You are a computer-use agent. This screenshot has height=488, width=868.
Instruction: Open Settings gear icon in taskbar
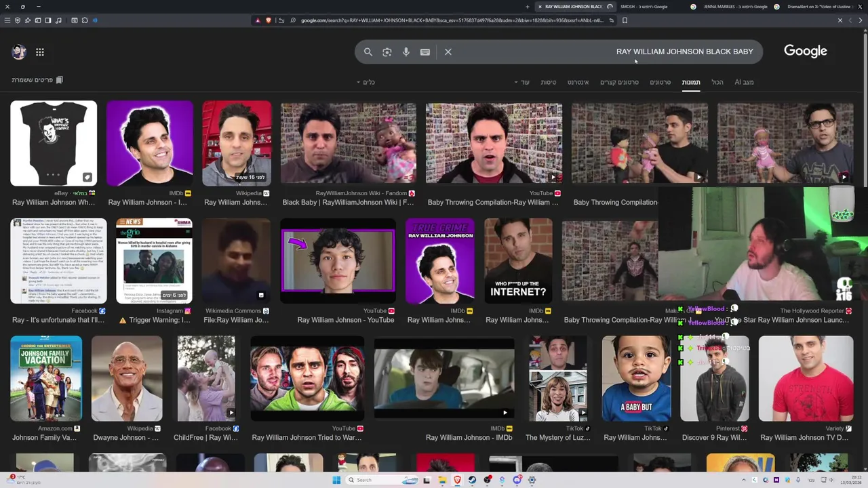tap(532, 480)
